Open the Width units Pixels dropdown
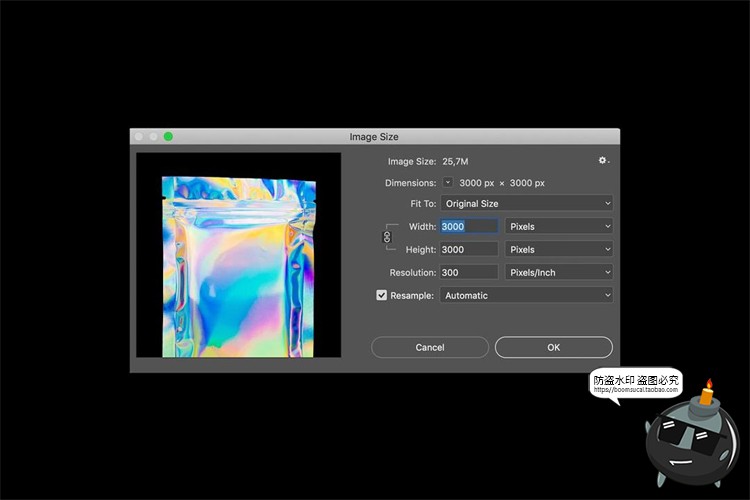Viewport: 750px width, 500px height. pyautogui.click(x=559, y=227)
